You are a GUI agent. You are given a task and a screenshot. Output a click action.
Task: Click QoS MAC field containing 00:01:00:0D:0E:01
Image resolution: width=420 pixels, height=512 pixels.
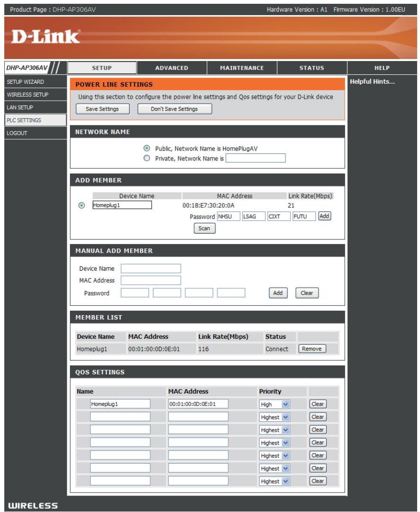[198, 404]
